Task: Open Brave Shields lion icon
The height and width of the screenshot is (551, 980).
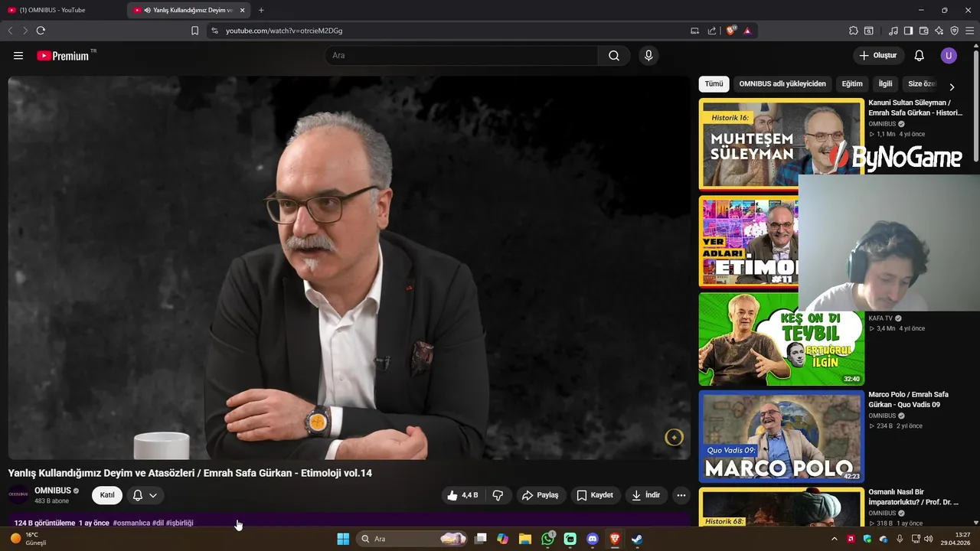Action: tap(731, 31)
